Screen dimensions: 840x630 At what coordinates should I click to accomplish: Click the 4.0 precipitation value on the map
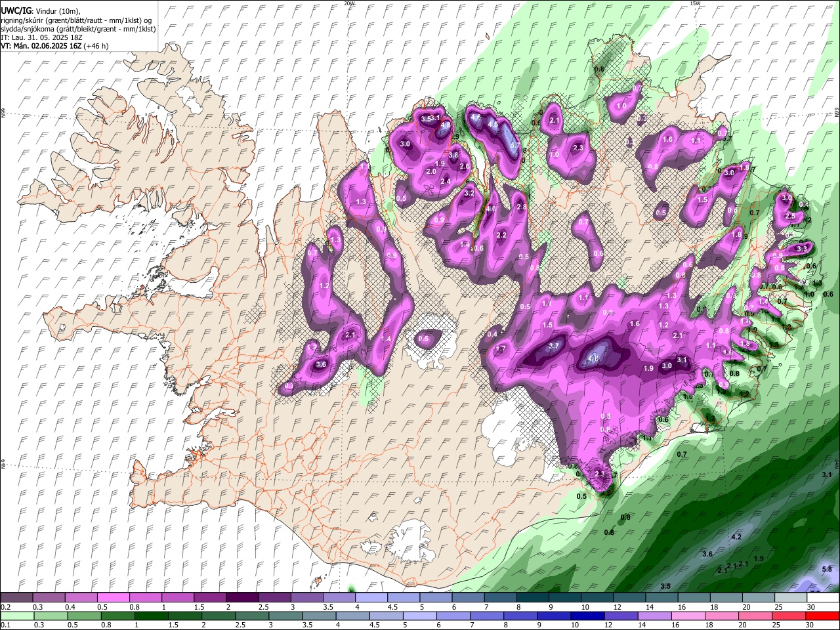(x=490, y=209)
